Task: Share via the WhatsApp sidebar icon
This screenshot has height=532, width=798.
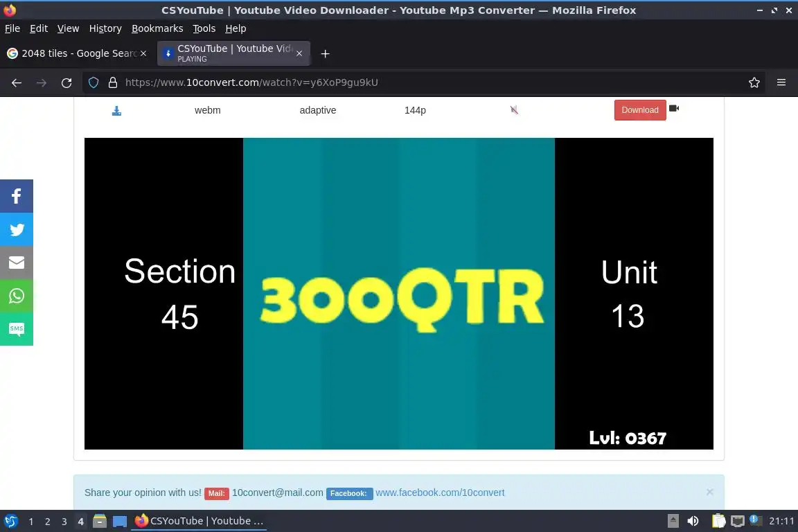Action: [x=17, y=296]
